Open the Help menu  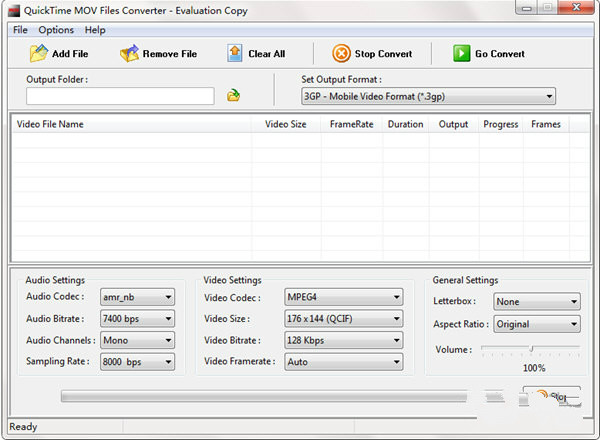coord(95,30)
